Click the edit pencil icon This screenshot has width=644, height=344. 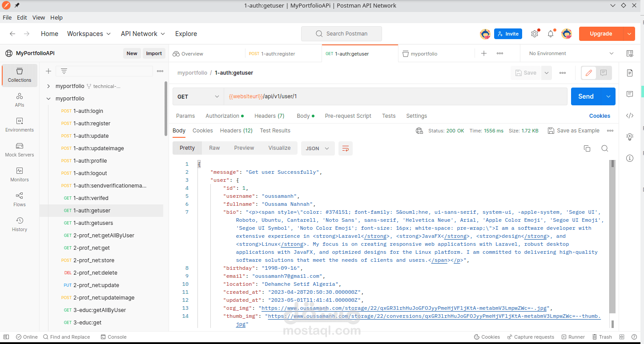click(589, 73)
